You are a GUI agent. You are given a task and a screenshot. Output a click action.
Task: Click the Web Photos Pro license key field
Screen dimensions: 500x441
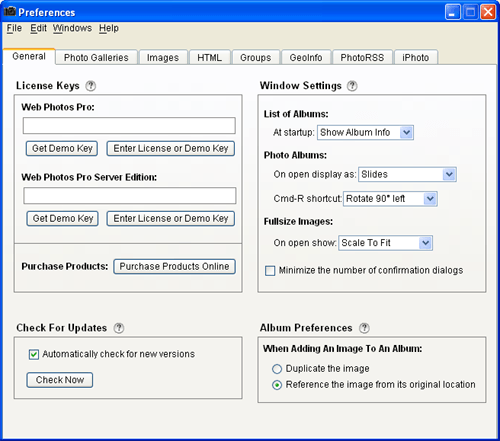(129, 126)
